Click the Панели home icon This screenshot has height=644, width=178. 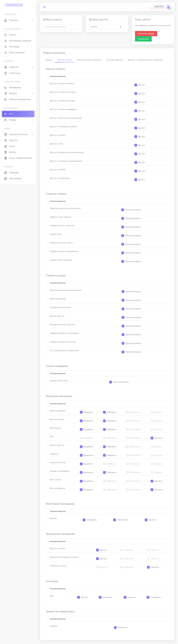tap(5, 21)
